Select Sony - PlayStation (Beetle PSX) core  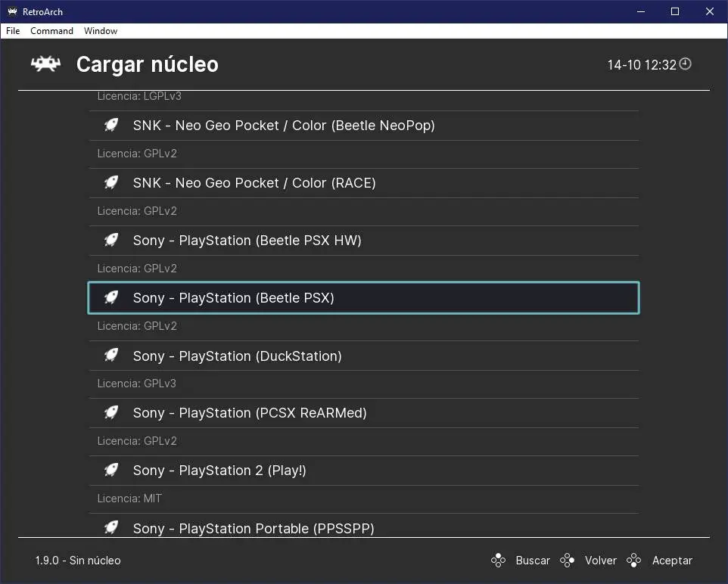click(x=363, y=298)
